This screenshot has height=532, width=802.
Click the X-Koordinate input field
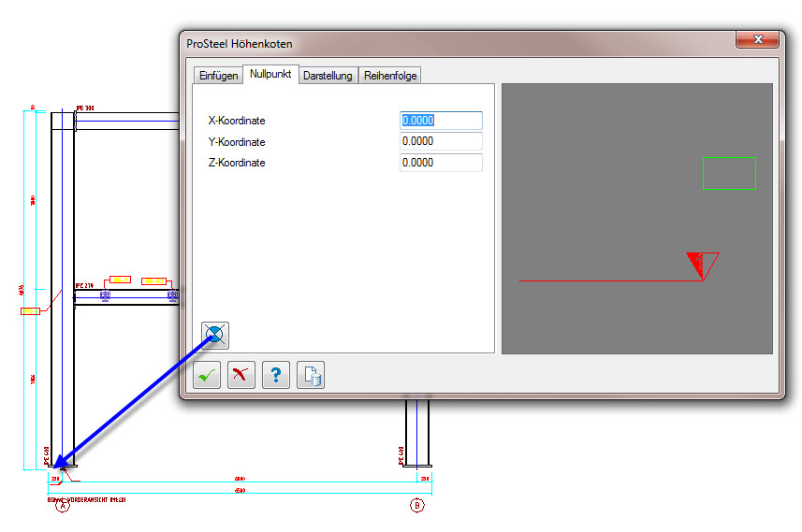[x=441, y=120]
